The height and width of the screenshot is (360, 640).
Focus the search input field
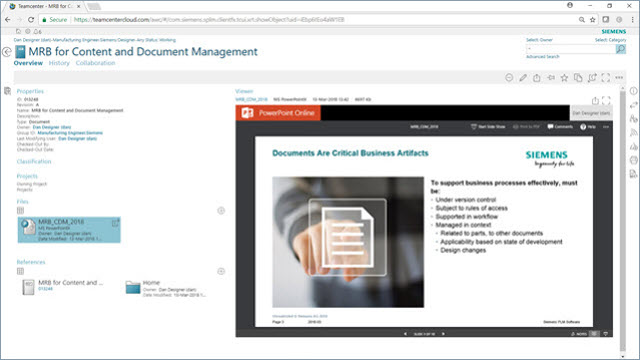[571, 49]
